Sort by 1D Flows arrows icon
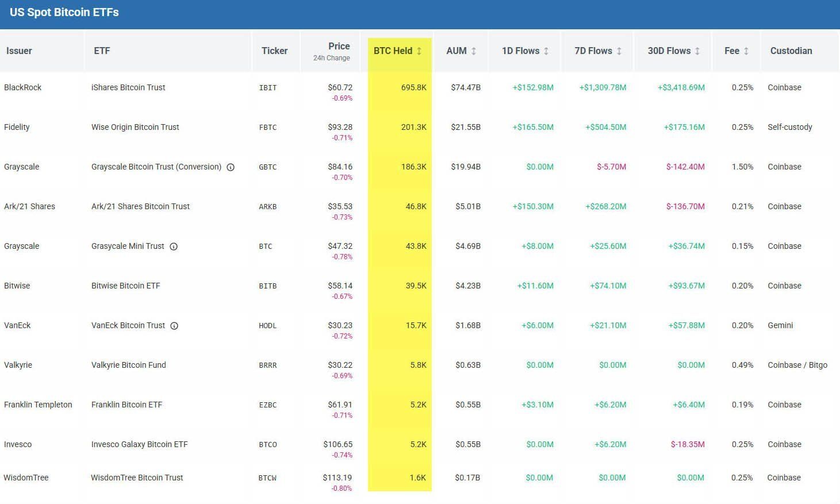Viewport: 840px width, 504px height. pos(546,51)
